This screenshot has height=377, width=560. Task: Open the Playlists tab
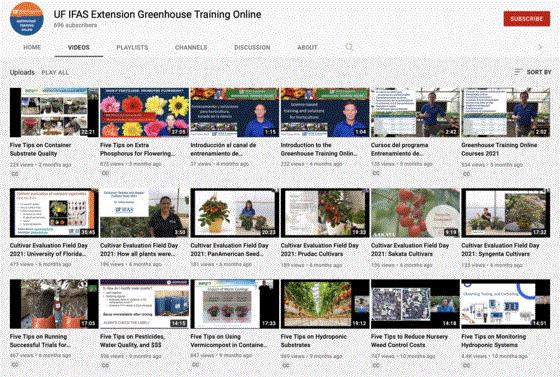pos(132,47)
